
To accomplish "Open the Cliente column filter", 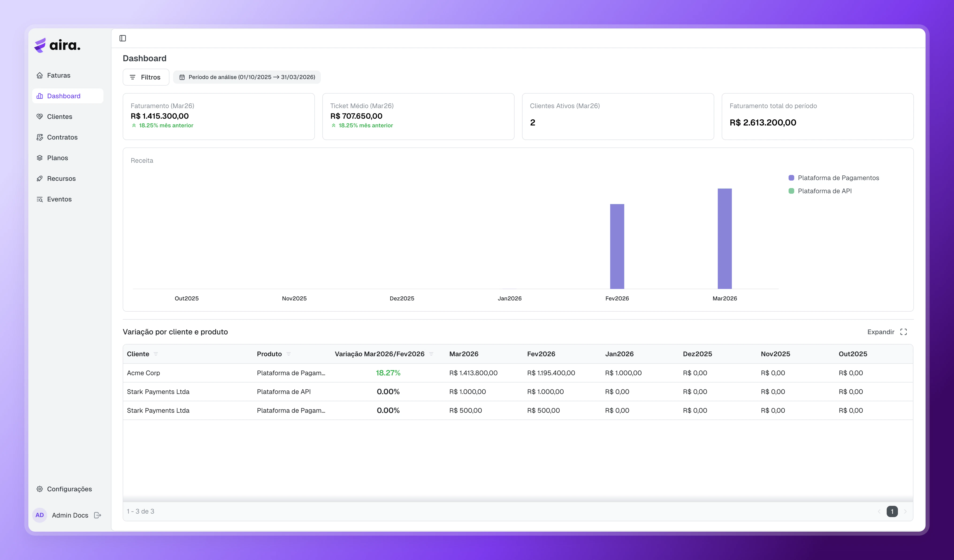I will point(156,354).
